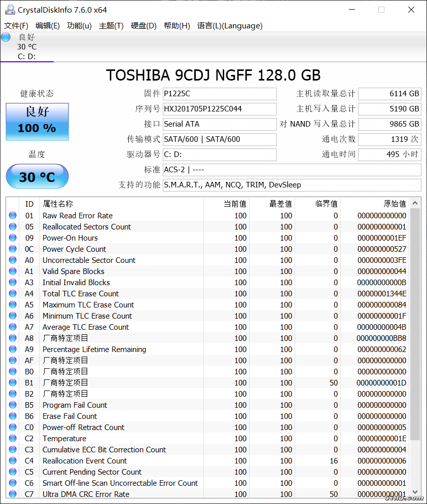Click the scroll down arrow of attribute list
This screenshot has height=504, width=427.
415,492
